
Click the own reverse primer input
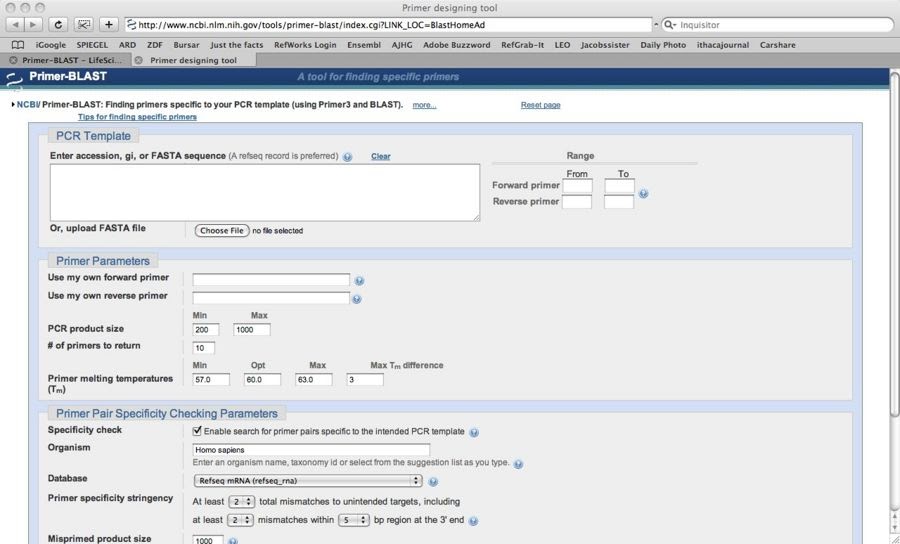271,298
